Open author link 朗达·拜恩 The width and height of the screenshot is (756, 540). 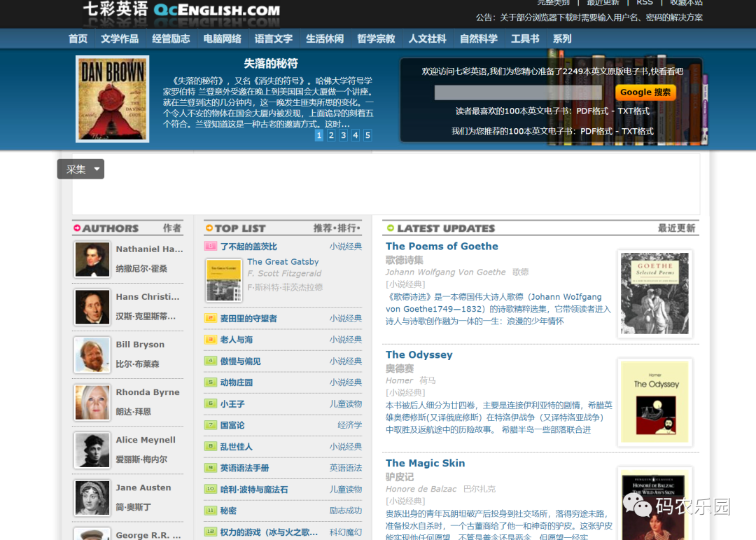(x=134, y=412)
